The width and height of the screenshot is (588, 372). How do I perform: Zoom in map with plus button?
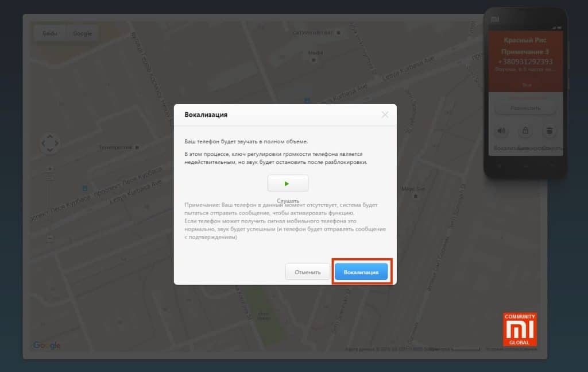(x=50, y=169)
